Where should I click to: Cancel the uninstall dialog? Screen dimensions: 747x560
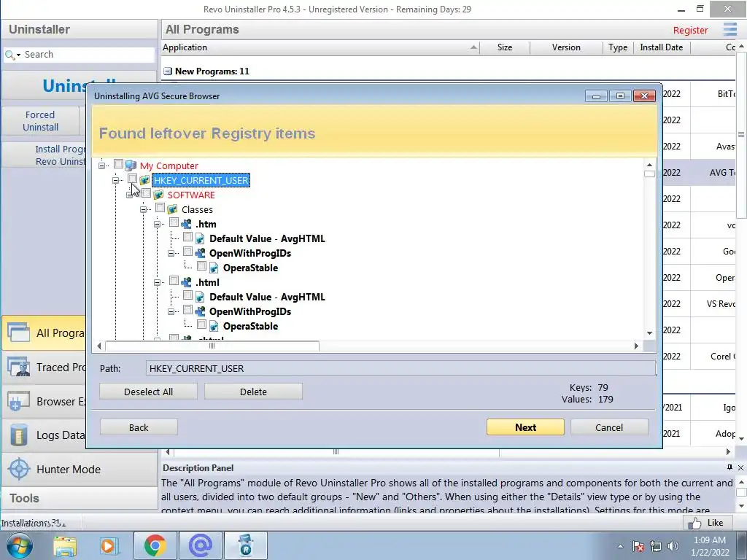tap(609, 427)
